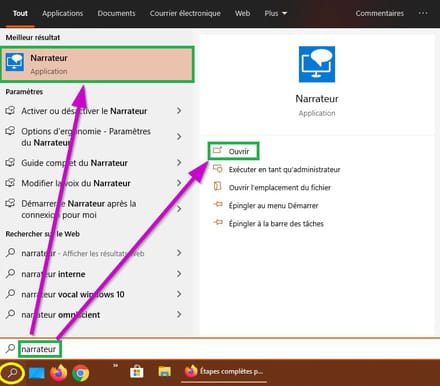Viewport: 440px width, 386px height.
Task: Switch to the Documents tab
Action: [116, 13]
